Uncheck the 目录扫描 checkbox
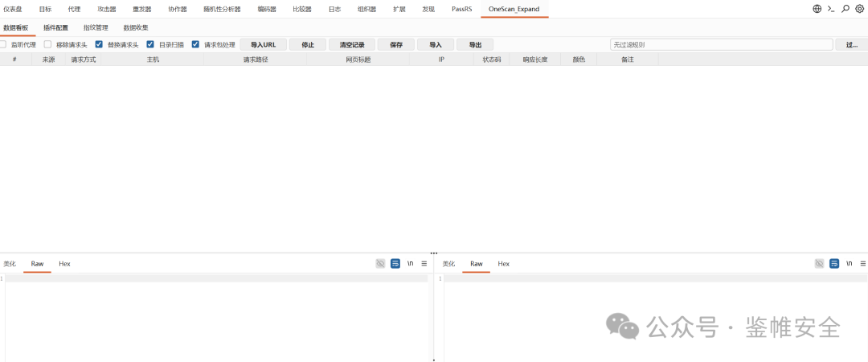The height and width of the screenshot is (362, 868). pos(150,44)
